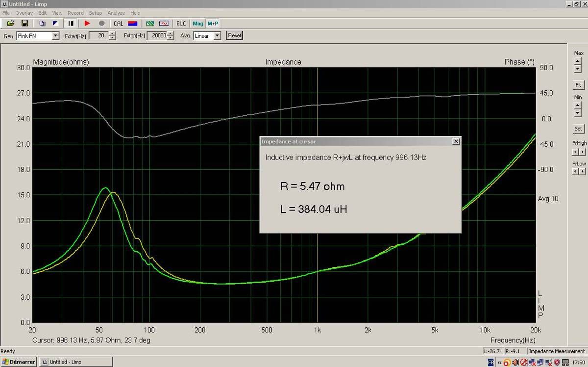Raise graph Max with the up arrow
588x367 pixels.
pos(578,61)
